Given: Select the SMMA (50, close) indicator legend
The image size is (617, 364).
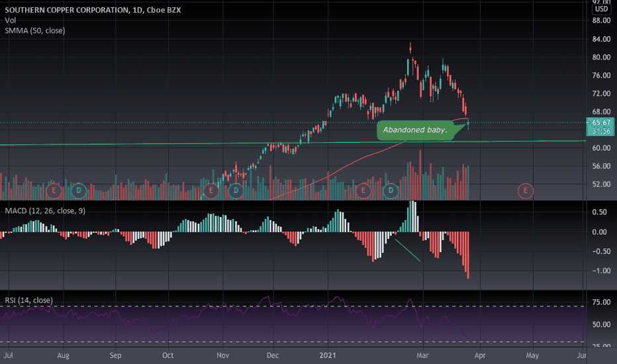Looking at the screenshot, I should (35, 30).
